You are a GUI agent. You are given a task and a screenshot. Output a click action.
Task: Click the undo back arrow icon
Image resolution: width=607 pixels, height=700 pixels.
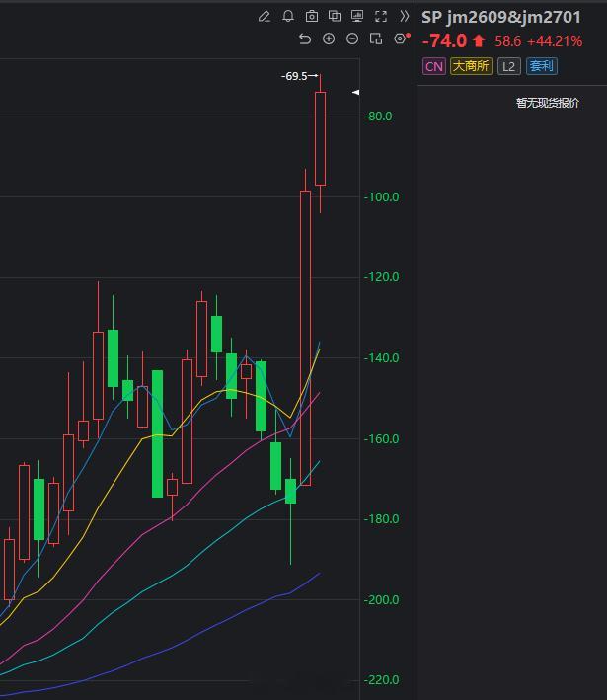(305, 39)
